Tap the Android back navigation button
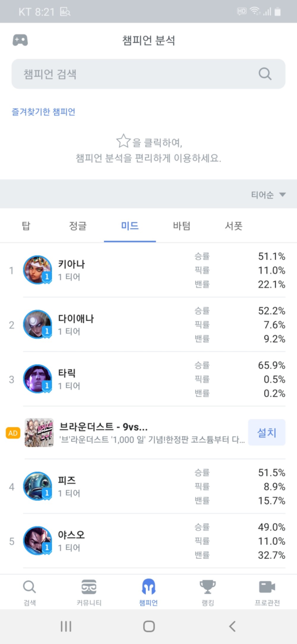Image resolution: width=297 pixels, height=644 pixels. 232,626
